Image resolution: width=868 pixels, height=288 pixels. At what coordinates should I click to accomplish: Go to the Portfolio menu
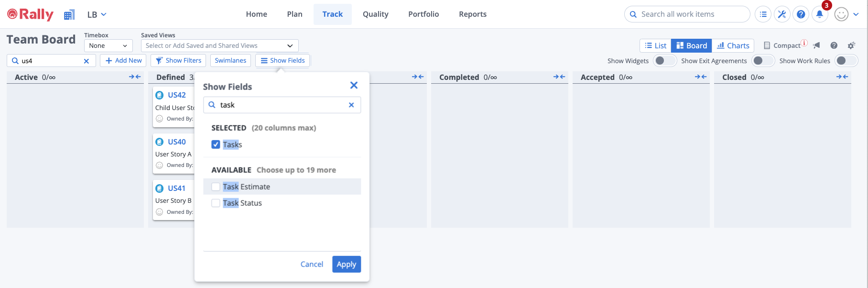pos(423,14)
